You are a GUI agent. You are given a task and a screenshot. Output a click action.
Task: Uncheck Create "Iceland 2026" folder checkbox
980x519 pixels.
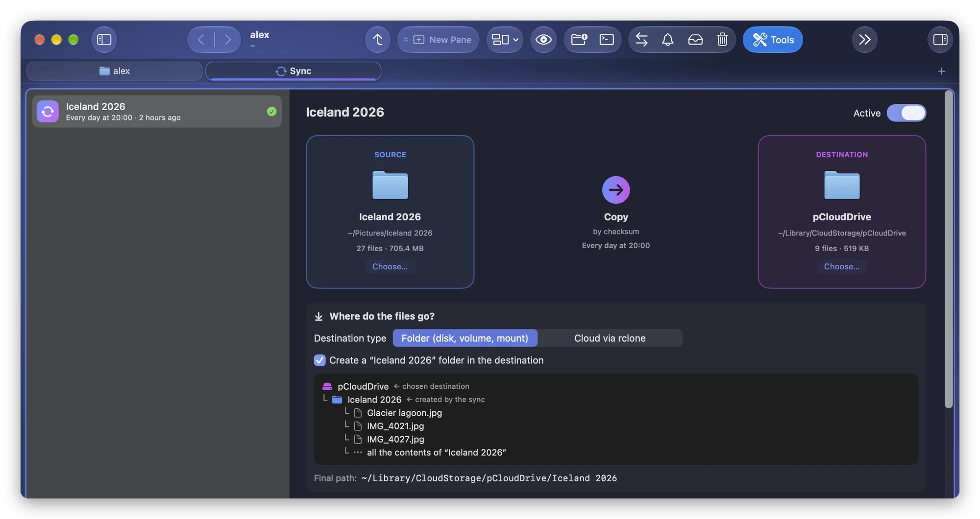(x=319, y=360)
